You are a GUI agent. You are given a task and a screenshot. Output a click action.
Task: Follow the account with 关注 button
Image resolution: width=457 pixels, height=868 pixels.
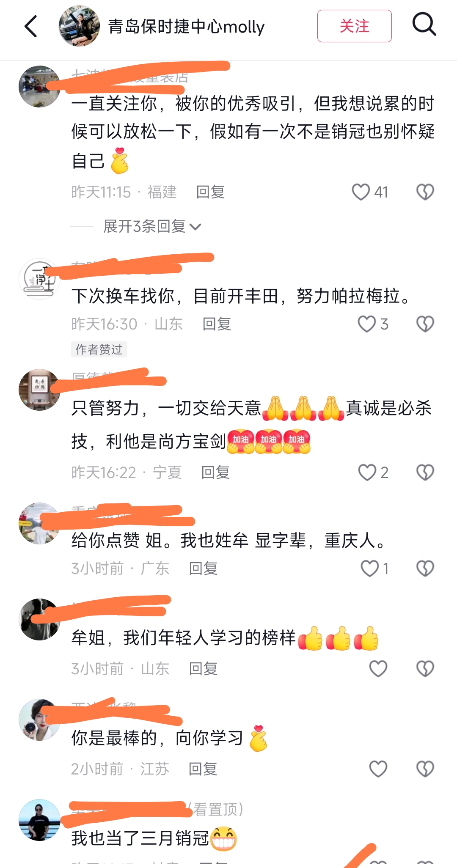pos(354,26)
